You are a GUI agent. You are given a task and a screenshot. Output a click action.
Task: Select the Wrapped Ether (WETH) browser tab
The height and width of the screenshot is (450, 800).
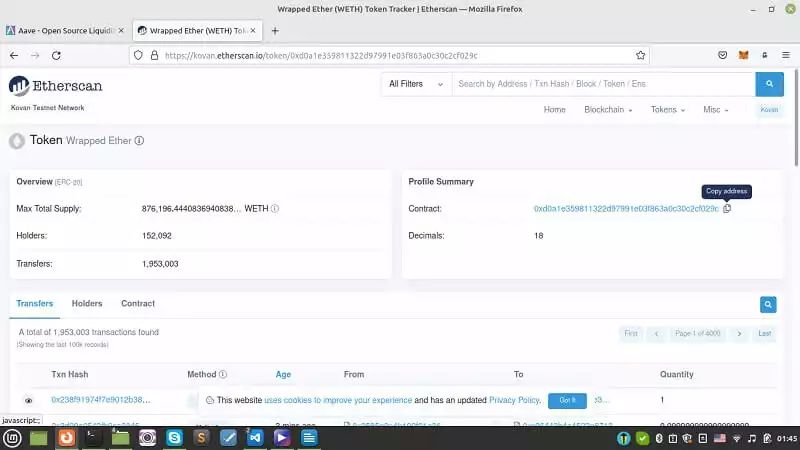(x=197, y=31)
